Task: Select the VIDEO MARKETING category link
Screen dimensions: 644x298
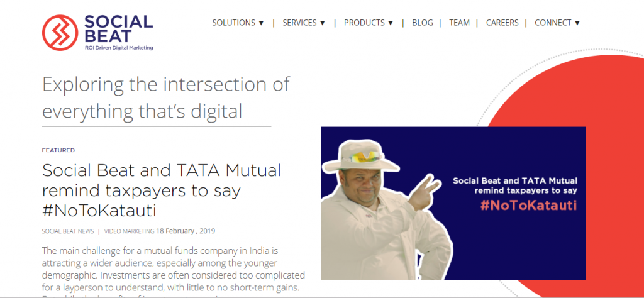Action: coord(129,231)
